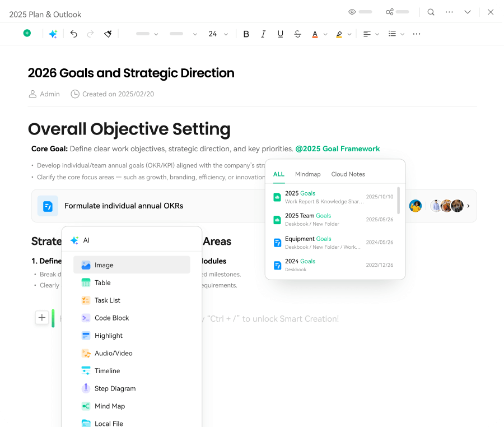Click the plus block-insert button

pos(42,318)
